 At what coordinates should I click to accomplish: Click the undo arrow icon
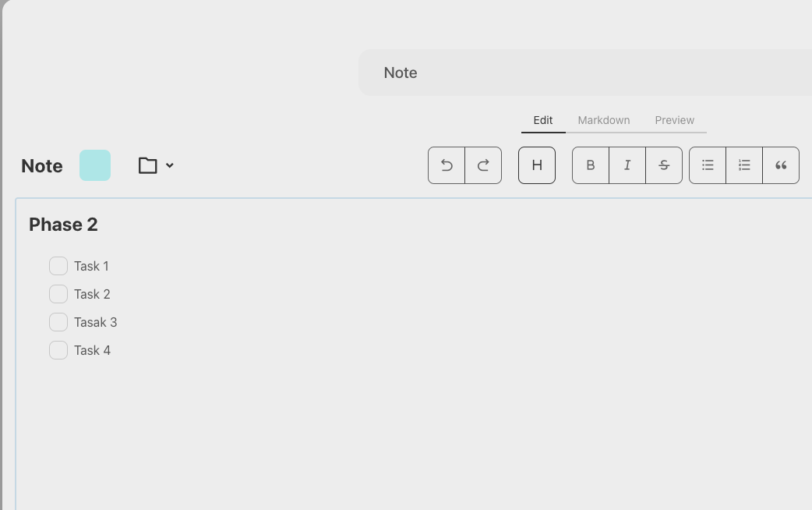pyautogui.click(x=447, y=165)
